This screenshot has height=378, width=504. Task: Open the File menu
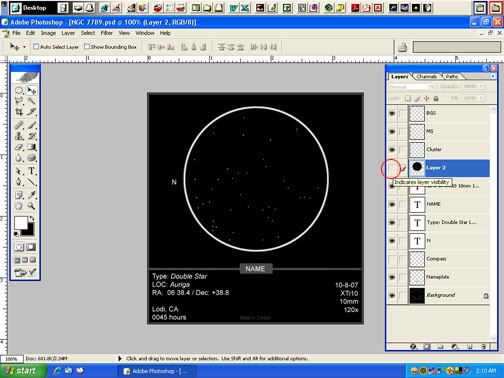[x=16, y=33]
